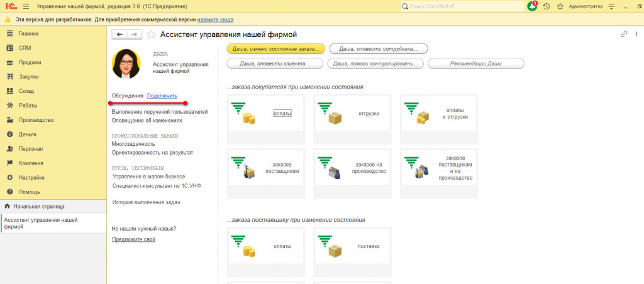Click Администратор user name
Viewport: 644px width, 284px height.
point(586,6)
